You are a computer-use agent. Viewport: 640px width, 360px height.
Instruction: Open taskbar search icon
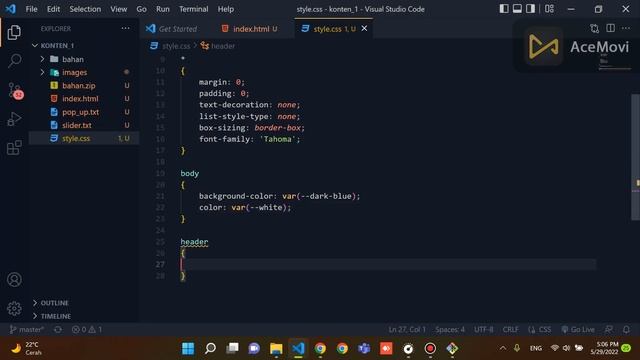(210, 348)
